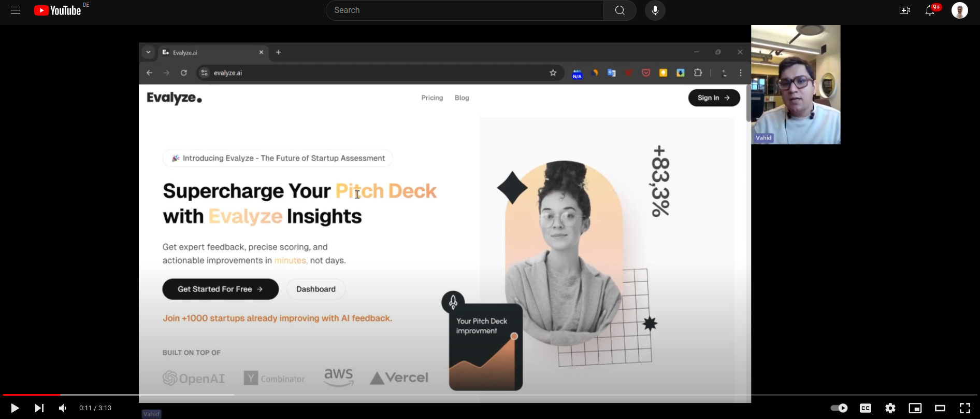This screenshot has width=980, height=419.
Task: Open the Extensions puzzle menu
Action: (698, 73)
